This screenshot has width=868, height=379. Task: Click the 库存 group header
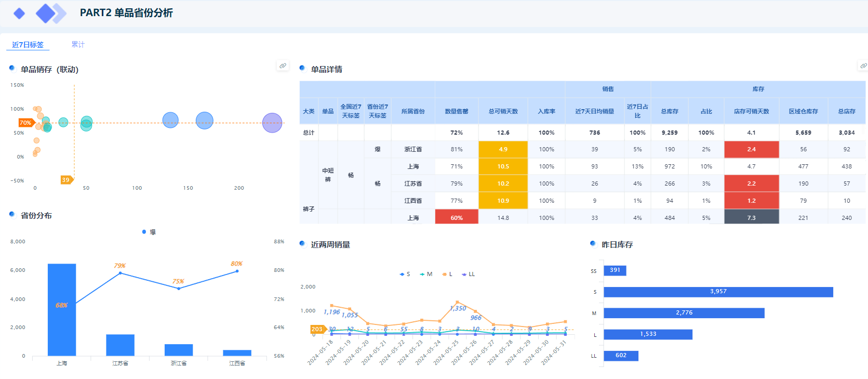pyautogui.click(x=758, y=89)
